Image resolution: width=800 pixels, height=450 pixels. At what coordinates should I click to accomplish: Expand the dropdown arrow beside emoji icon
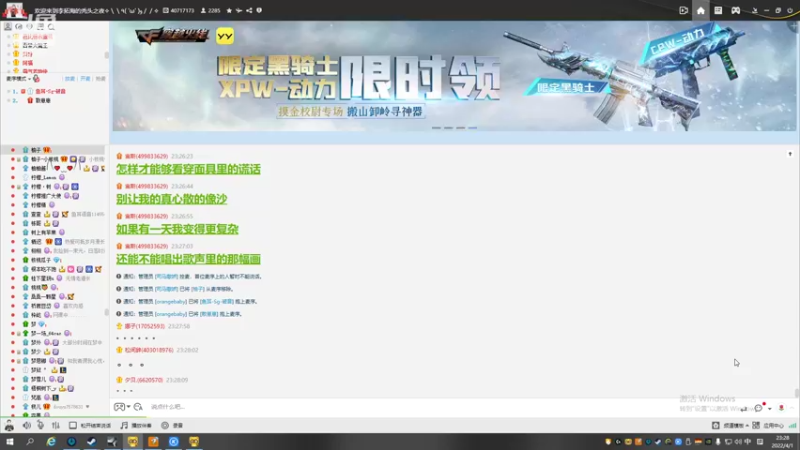[x=129, y=407]
